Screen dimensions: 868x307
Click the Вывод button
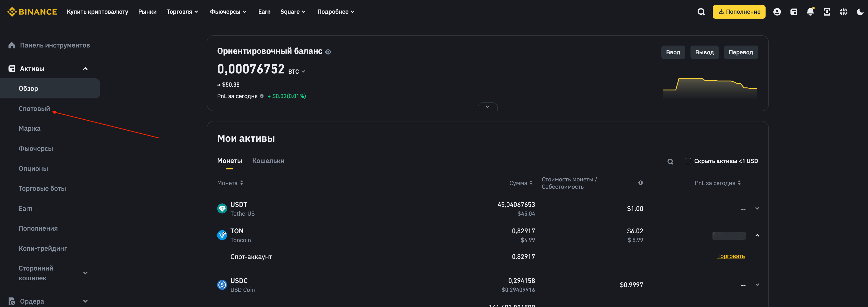tap(704, 52)
